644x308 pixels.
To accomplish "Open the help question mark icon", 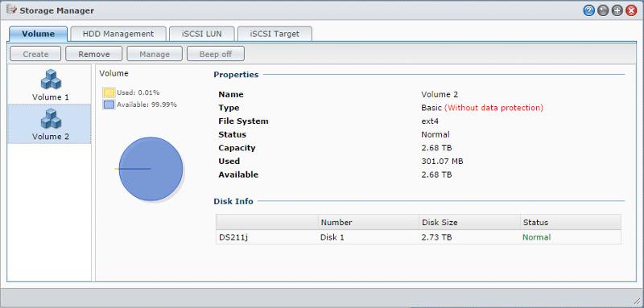I will click(589, 10).
